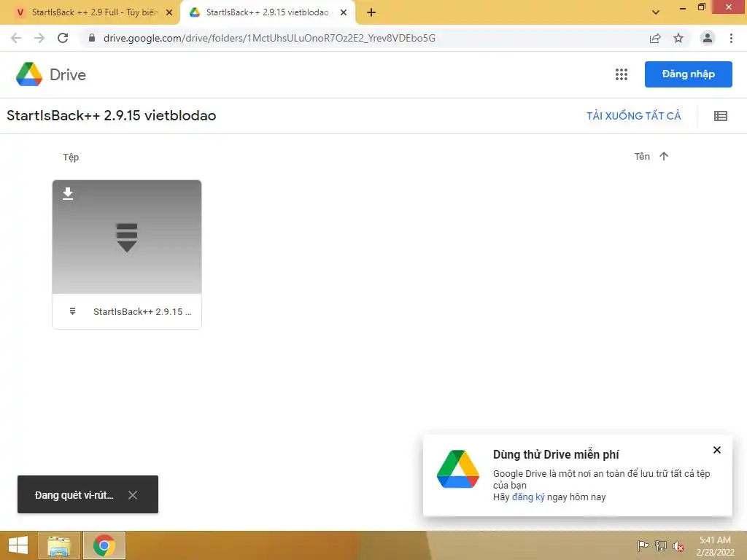747x560 pixels.
Task: Click the Dùng thử Drive miễn phí heading
Action: (556, 454)
